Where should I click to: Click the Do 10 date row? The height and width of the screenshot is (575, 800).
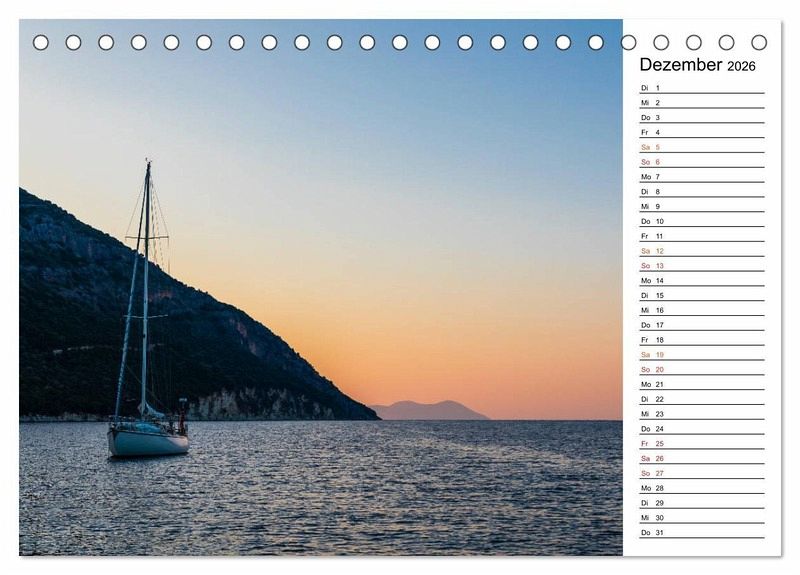(701, 221)
